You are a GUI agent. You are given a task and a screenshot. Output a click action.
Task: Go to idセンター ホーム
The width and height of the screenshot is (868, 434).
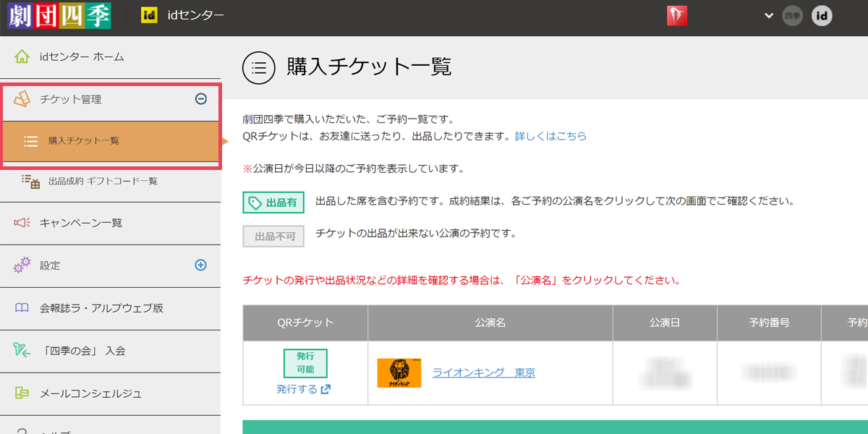pyautogui.click(x=82, y=56)
